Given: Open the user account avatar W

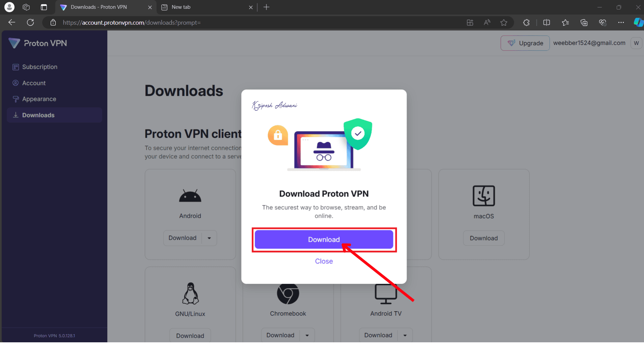Looking at the screenshot, I should (x=636, y=43).
